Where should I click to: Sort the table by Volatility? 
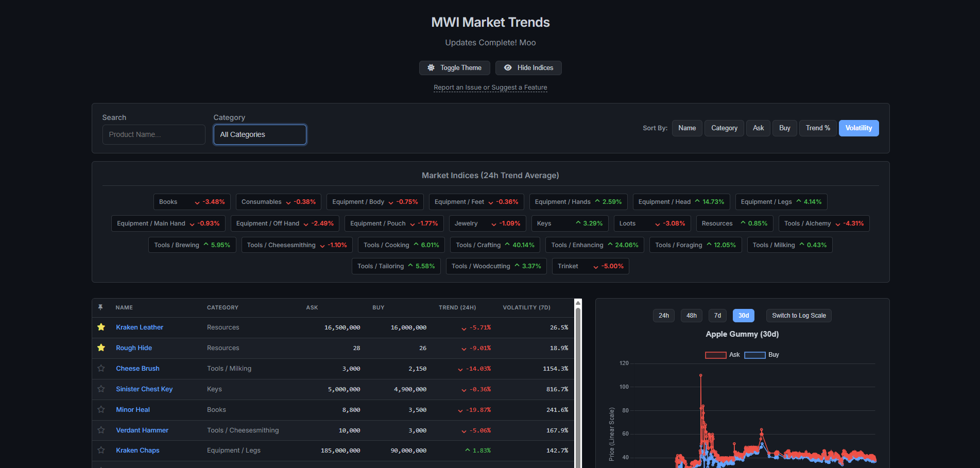tap(858, 128)
